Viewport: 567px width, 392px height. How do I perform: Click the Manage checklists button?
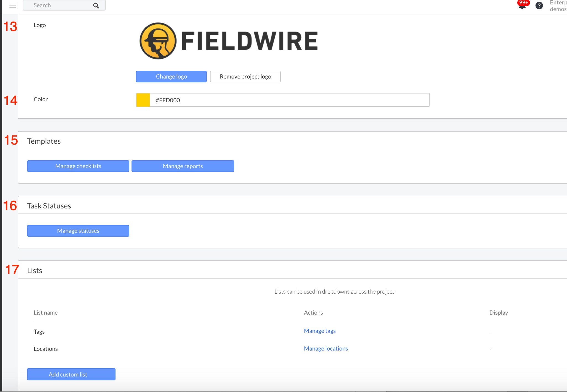78,166
